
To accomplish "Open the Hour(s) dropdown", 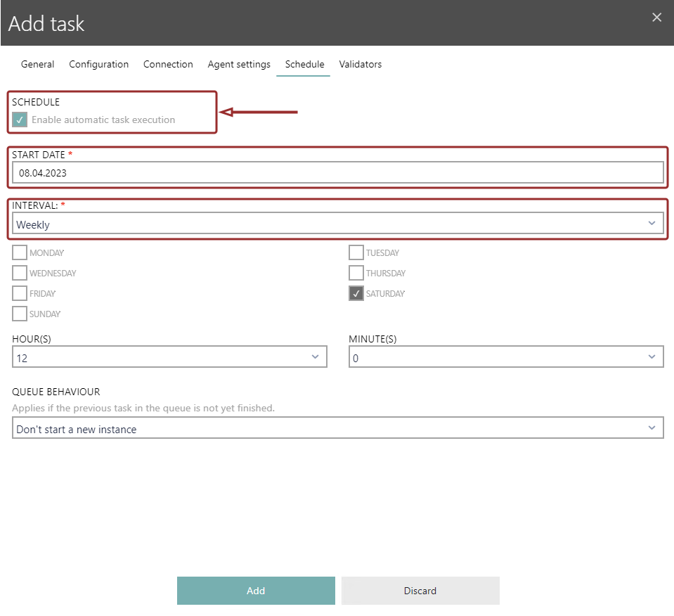I will [170, 357].
